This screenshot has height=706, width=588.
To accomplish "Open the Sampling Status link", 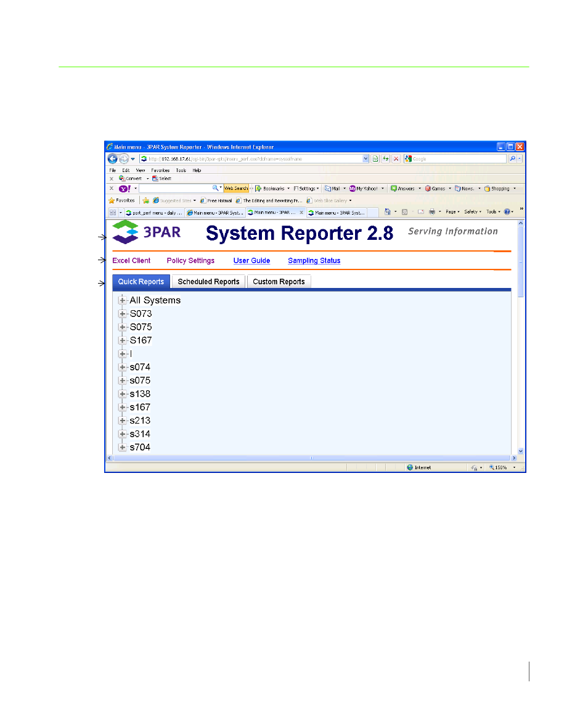I will 314,260.
